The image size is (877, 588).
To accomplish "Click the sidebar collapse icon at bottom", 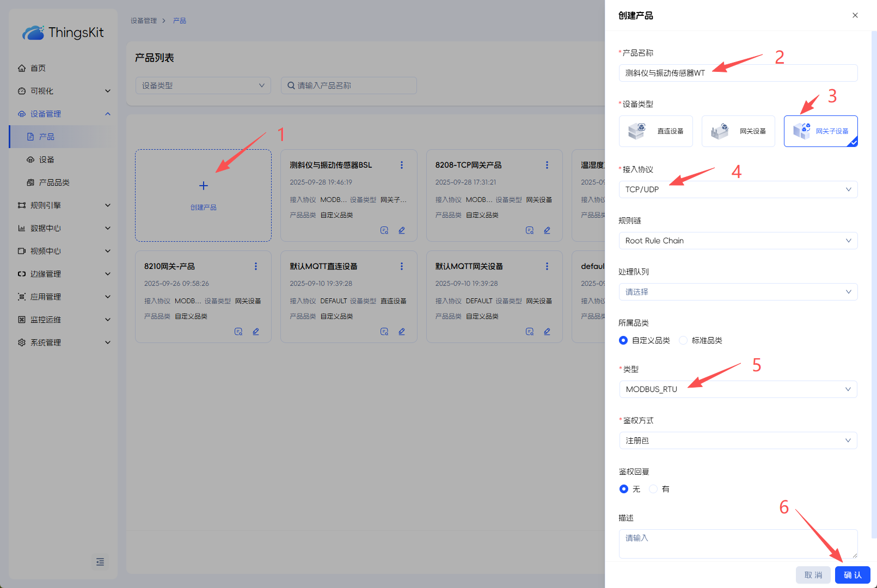I will pyautogui.click(x=100, y=562).
